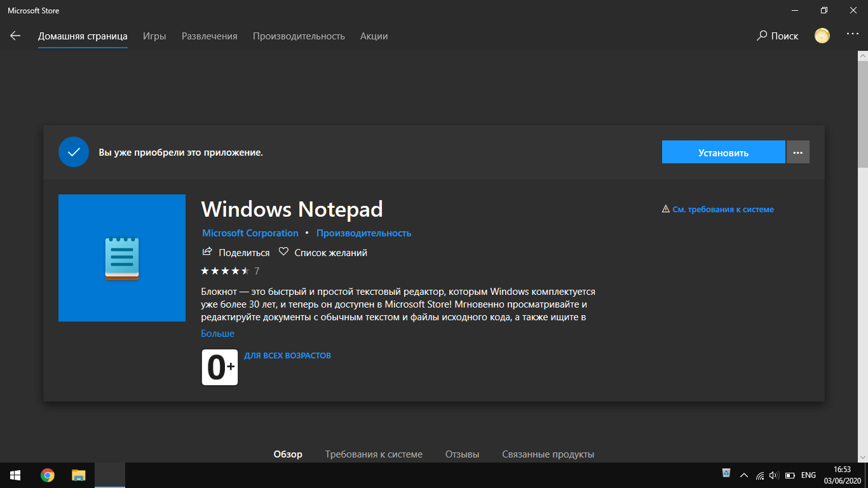Click the recycle bin icon in the tray

726,473
